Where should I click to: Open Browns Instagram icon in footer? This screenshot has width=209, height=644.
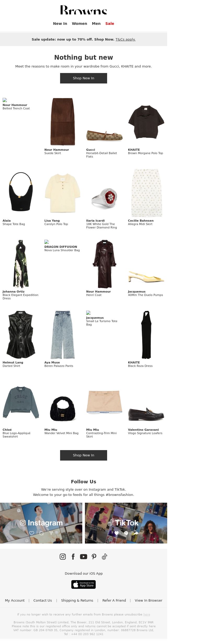63,557
